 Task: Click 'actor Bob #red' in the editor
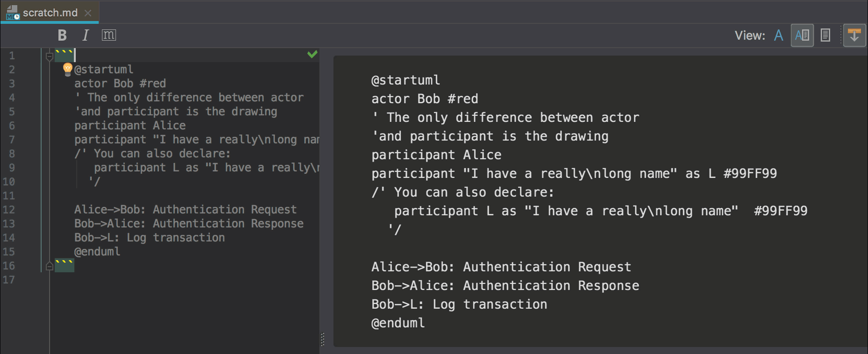(x=120, y=84)
